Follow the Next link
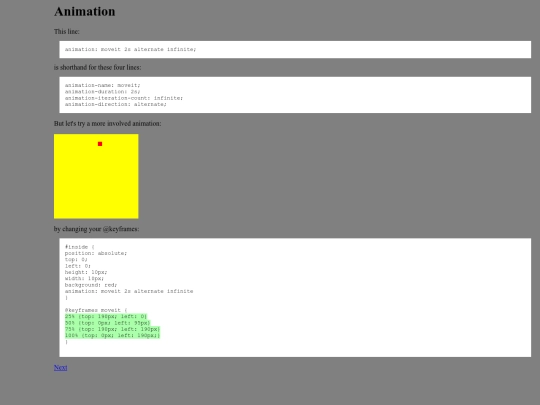 coord(61,367)
